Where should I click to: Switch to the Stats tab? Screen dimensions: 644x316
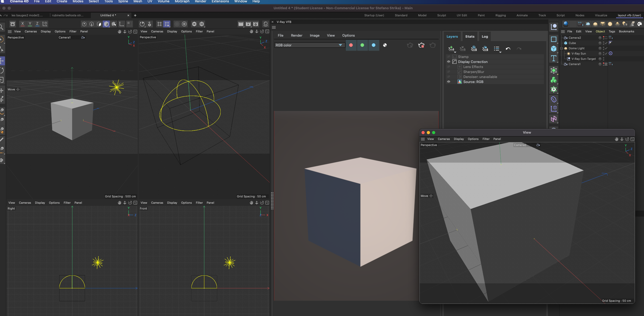[470, 37]
